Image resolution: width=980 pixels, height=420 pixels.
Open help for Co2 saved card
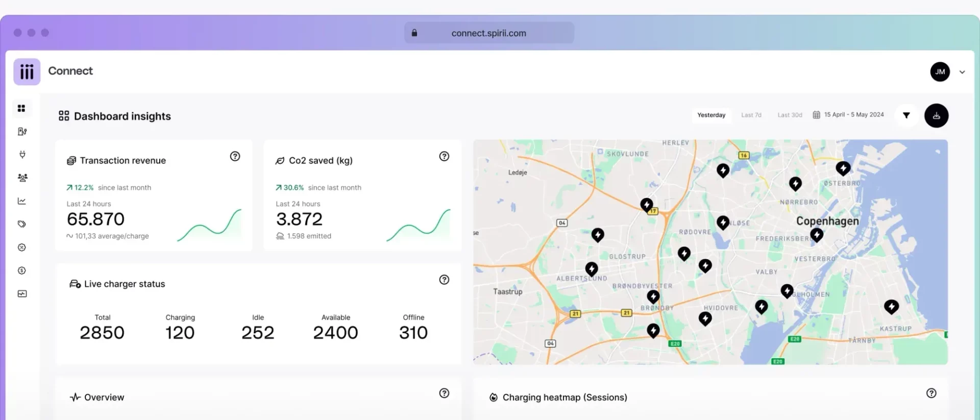click(x=444, y=156)
